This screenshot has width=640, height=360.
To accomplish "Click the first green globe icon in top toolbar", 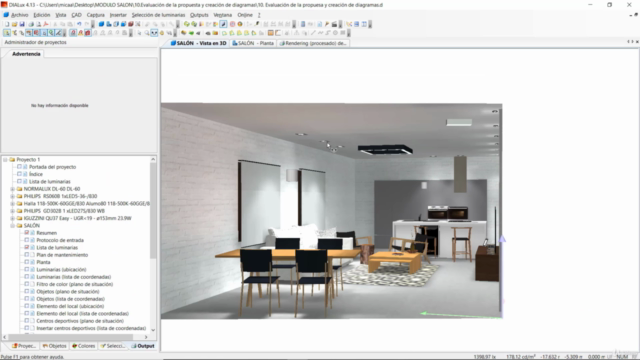I will tap(187, 24).
